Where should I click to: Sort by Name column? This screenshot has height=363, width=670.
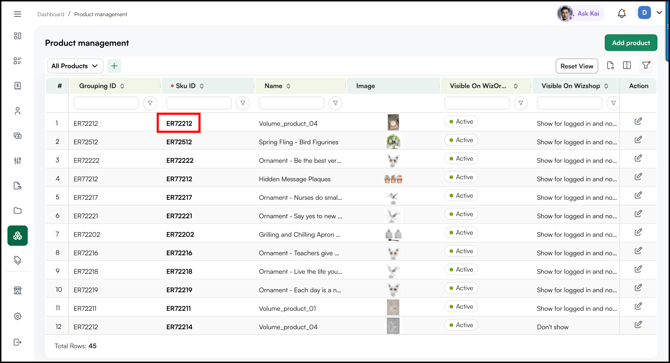tap(288, 86)
